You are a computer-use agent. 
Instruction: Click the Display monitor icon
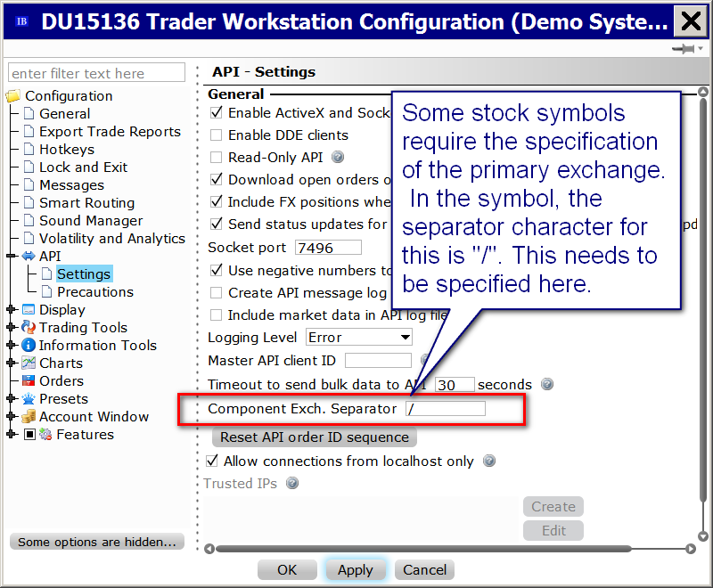tap(29, 309)
